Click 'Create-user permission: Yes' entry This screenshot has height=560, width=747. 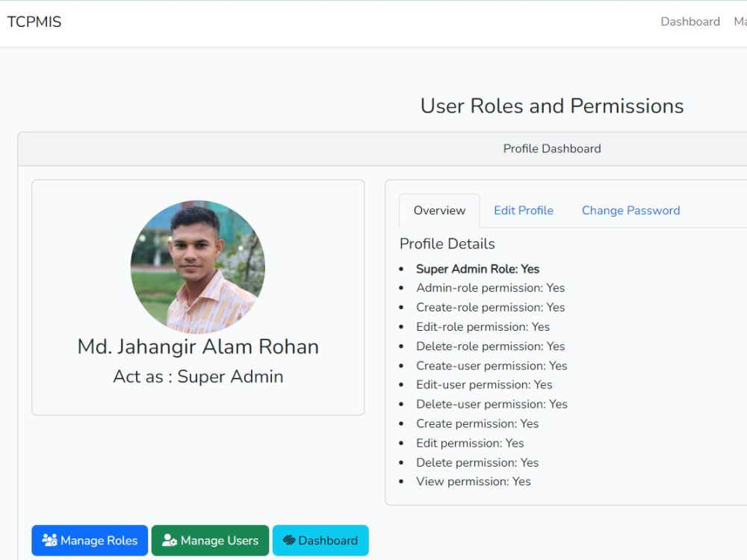492,366
